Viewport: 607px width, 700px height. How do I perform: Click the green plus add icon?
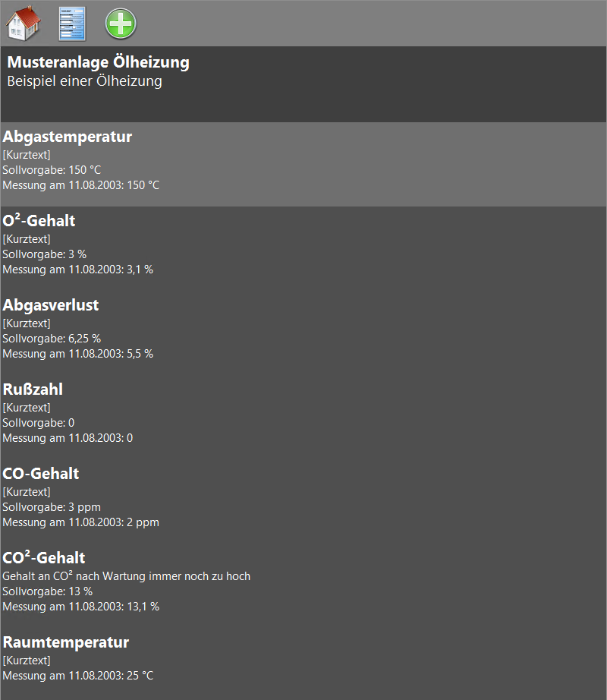coord(121,24)
